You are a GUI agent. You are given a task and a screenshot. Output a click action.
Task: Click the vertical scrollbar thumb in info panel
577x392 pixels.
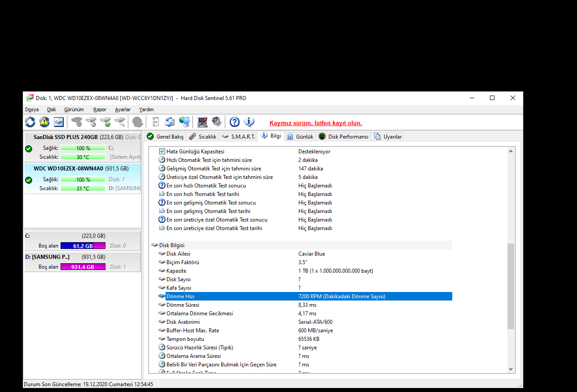511,287
